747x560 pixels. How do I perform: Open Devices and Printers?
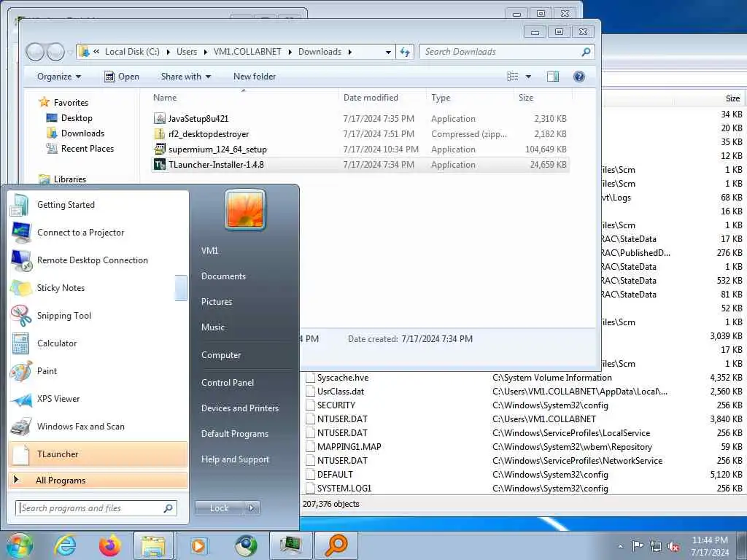click(x=239, y=408)
